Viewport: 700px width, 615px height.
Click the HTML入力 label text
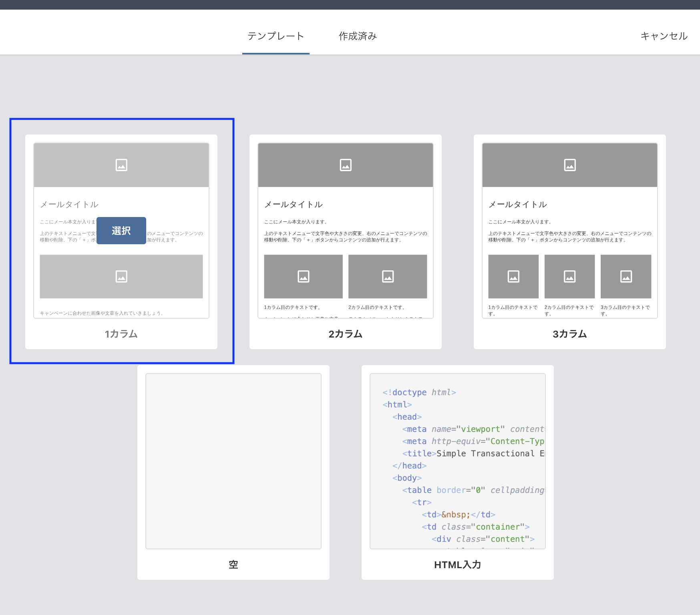point(457,565)
